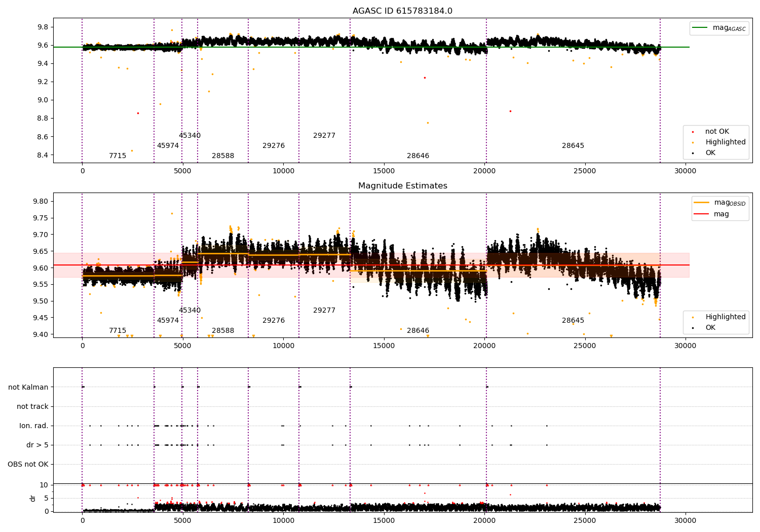The height and width of the screenshot is (532, 760).
Task: Click OBSID label 45974 in Magnitude Estimates panel
Action: (x=168, y=321)
